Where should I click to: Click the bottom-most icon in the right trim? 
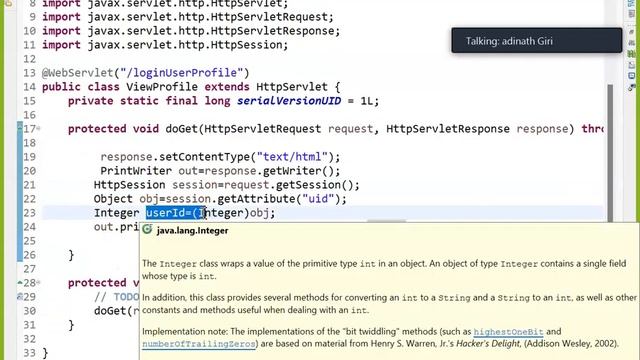click(x=631, y=87)
